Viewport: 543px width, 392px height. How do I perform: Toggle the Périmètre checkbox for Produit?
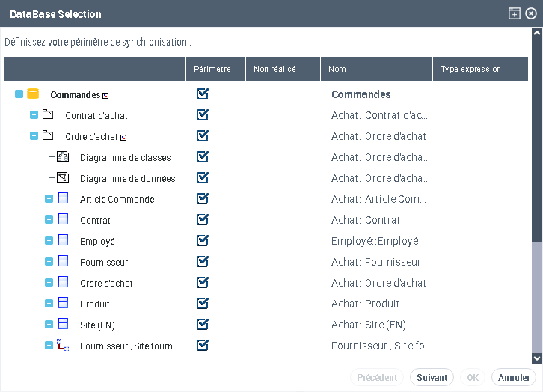tap(202, 304)
